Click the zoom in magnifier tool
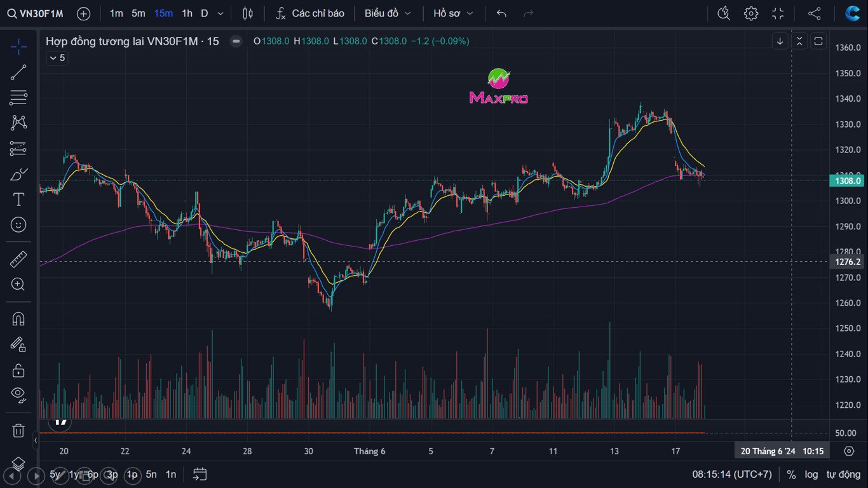The image size is (868, 488). coord(18,285)
